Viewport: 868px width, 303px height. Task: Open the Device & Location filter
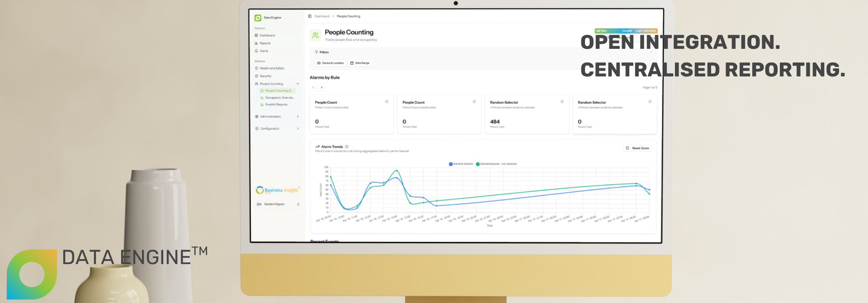pyautogui.click(x=330, y=63)
